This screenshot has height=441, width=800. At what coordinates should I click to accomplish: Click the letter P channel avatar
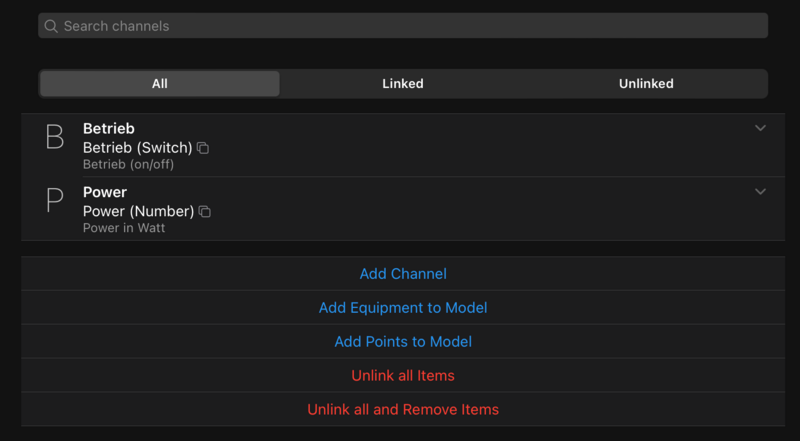point(55,201)
